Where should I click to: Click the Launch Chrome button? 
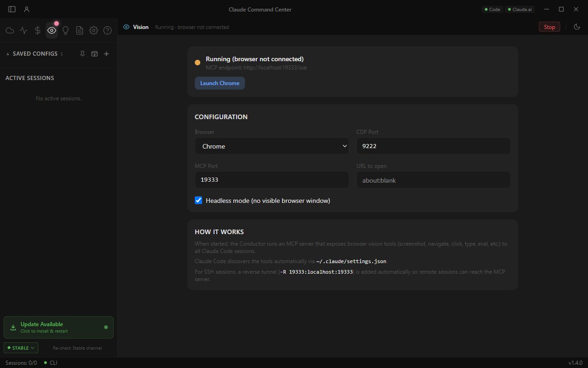(x=220, y=83)
